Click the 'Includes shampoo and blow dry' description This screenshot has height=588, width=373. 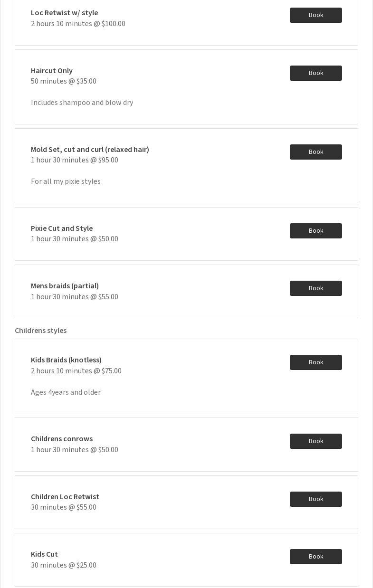82,103
